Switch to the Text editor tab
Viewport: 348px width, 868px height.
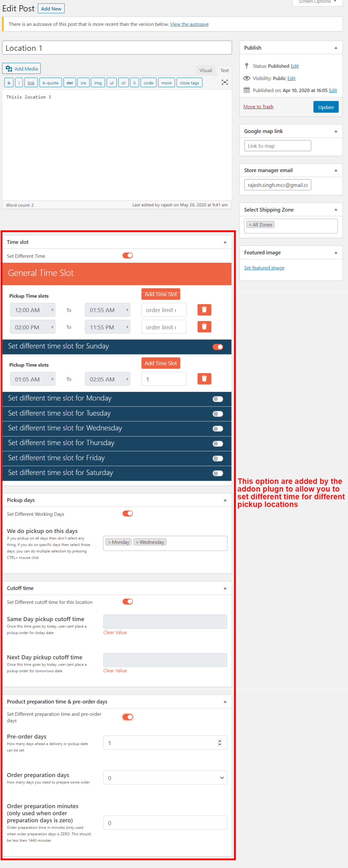[x=224, y=71]
